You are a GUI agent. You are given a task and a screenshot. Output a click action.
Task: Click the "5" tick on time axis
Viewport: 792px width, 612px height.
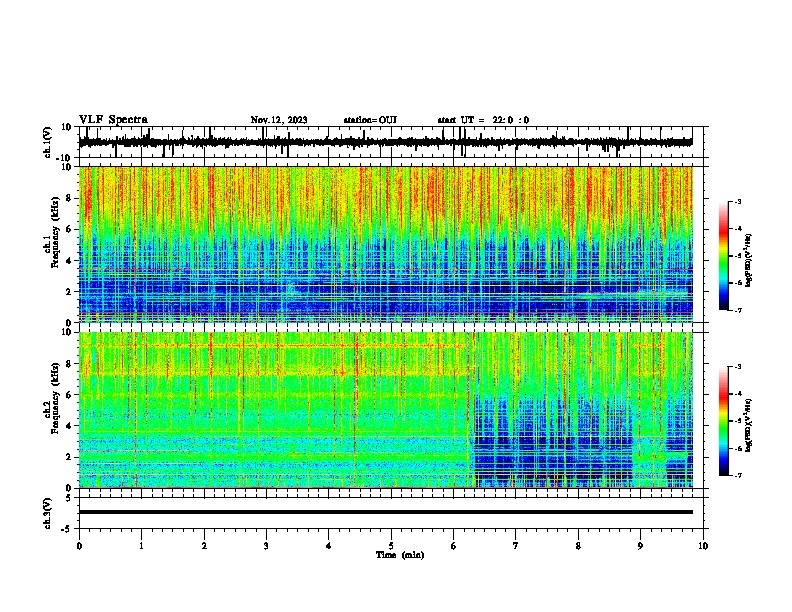coord(391,546)
